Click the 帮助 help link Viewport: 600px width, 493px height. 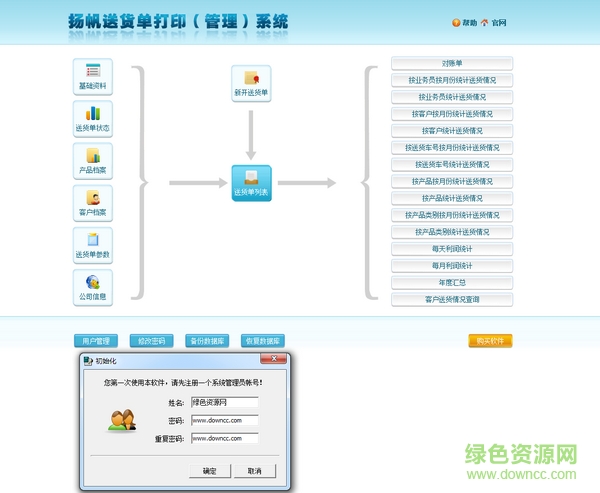(x=465, y=23)
